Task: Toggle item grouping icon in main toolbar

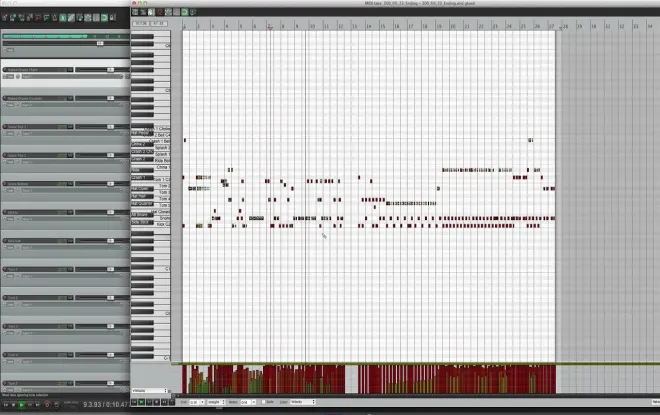Action: 72,18
